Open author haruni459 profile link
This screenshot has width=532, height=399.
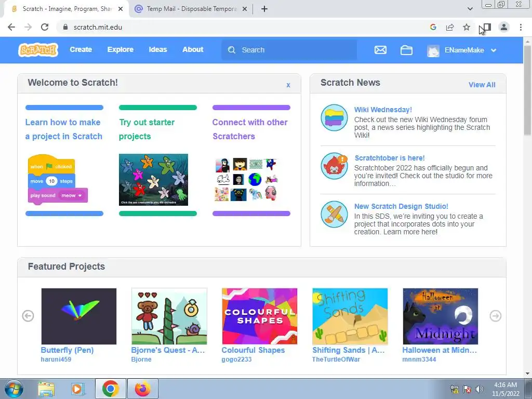tap(56, 360)
